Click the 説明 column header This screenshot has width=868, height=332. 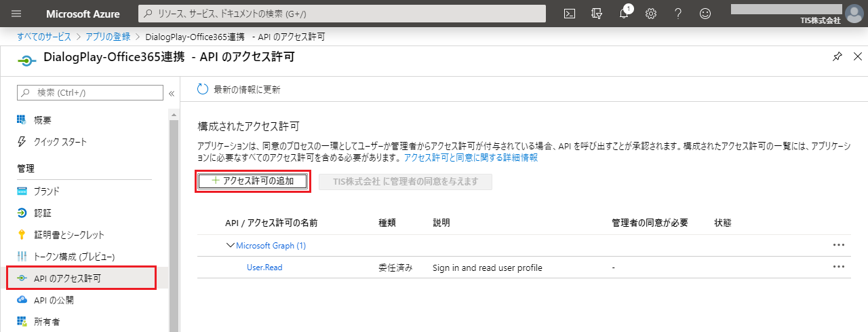click(x=441, y=223)
